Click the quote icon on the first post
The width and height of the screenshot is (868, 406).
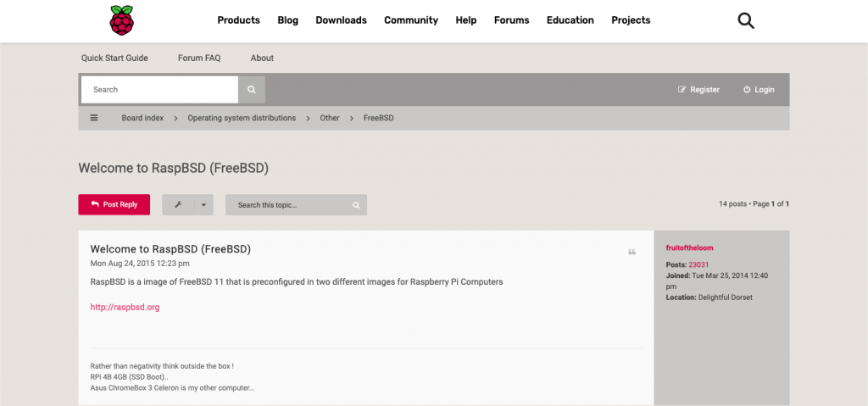[632, 252]
